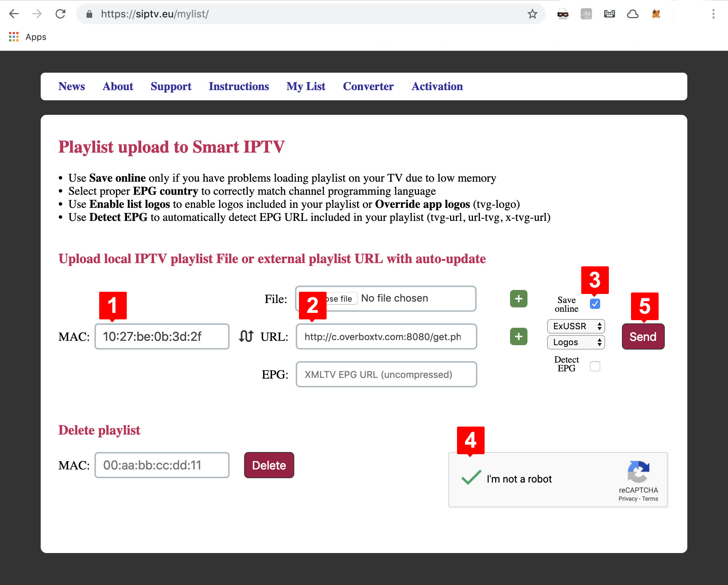Click the bookmark/star icon in browser
Image resolution: width=728 pixels, height=585 pixels.
click(x=533, y=14)
